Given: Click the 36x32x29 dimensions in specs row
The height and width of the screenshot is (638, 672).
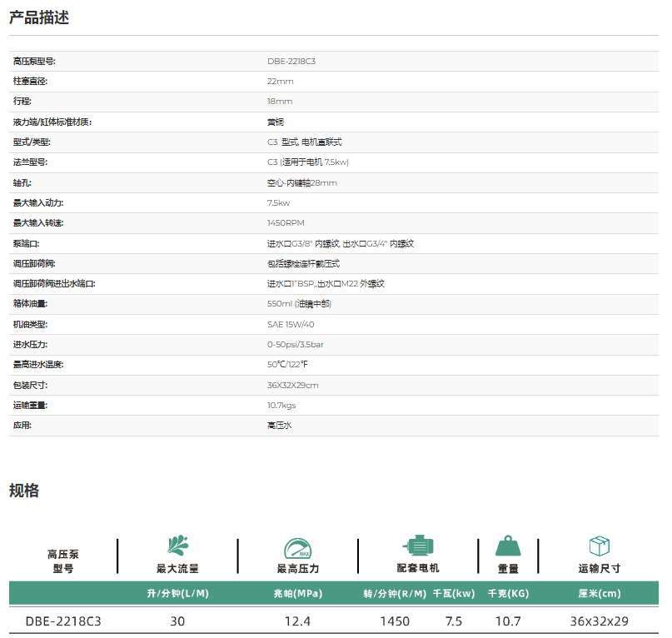Looking at the screenshot, I should pyautogui.click(x=599, y=621).
